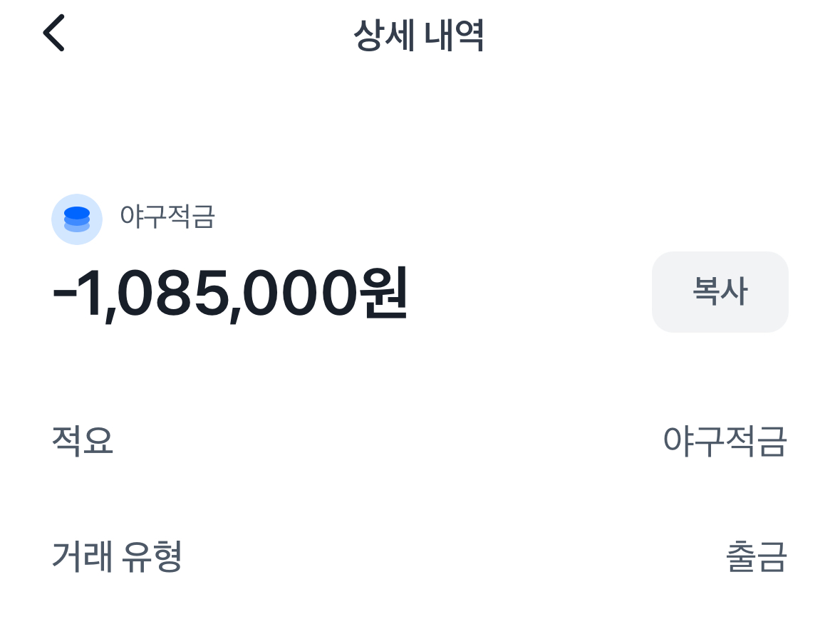Tap the back arrow icon
This screenshot has width=840, height=619.
tap(54, 33)
